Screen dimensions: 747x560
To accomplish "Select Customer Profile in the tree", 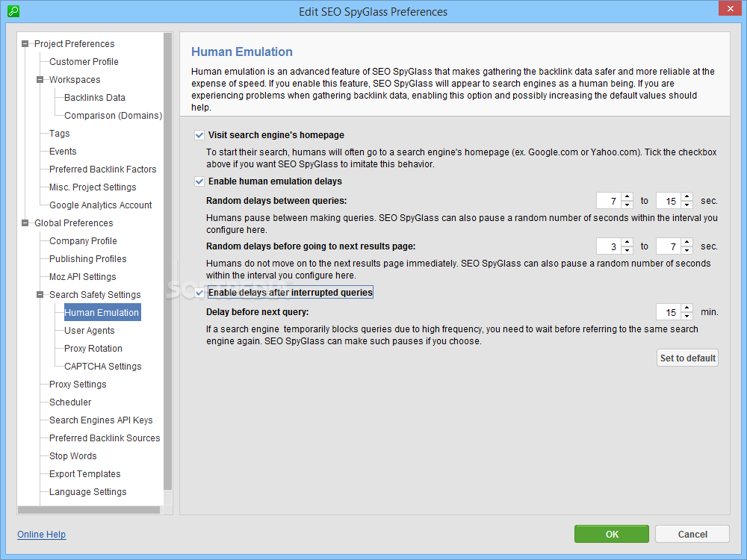I will [x=84, y=62].
